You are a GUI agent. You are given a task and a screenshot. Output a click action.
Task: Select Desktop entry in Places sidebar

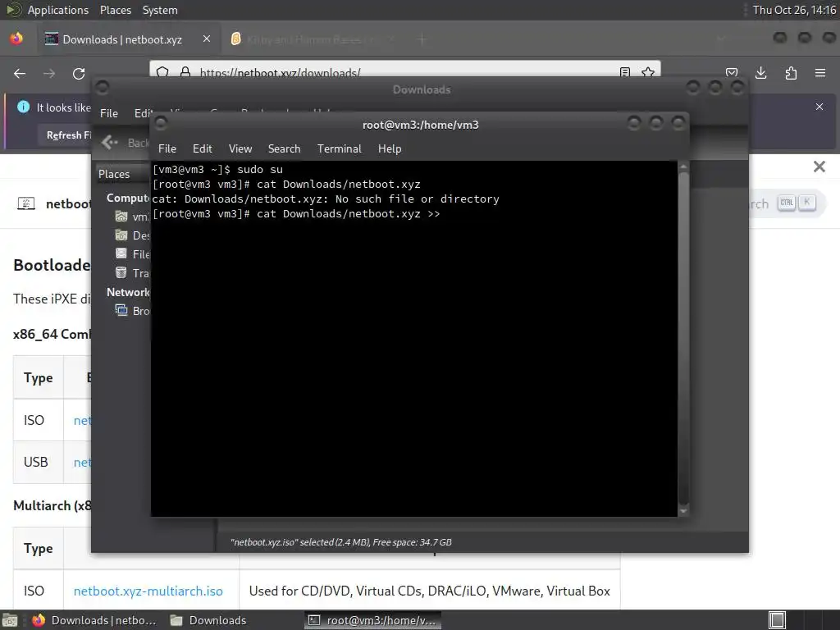(132, 235)
